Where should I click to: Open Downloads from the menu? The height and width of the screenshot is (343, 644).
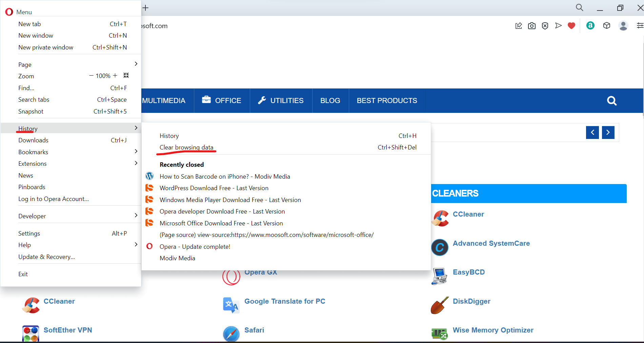pyautogui.click(x=71, y=140)
